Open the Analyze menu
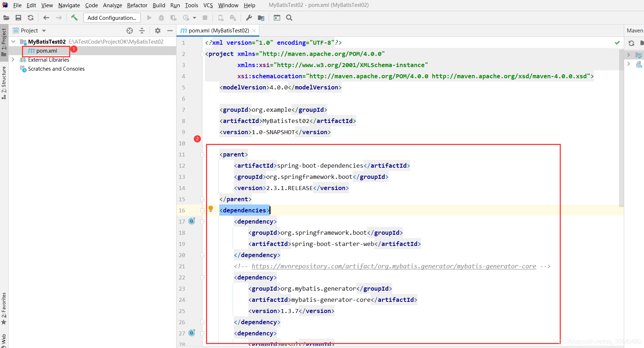Viewport: 644px width, 348px height. pyautogui.click(x=112, y=5)
